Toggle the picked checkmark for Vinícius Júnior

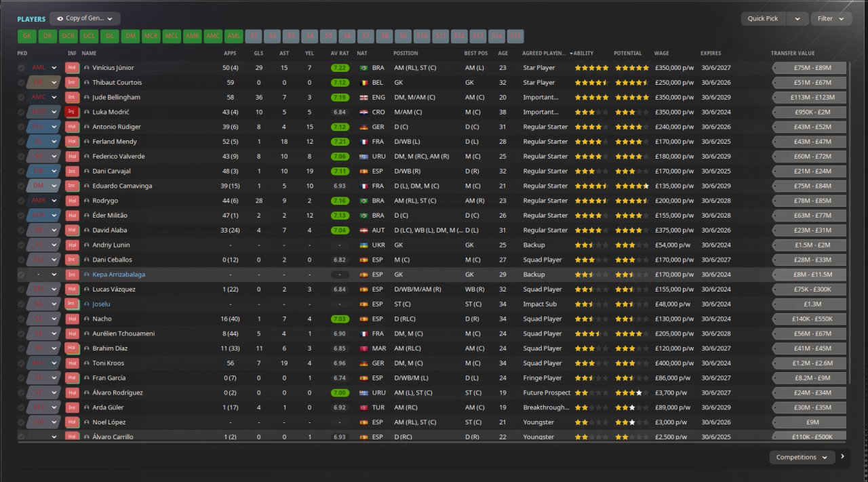21,68
